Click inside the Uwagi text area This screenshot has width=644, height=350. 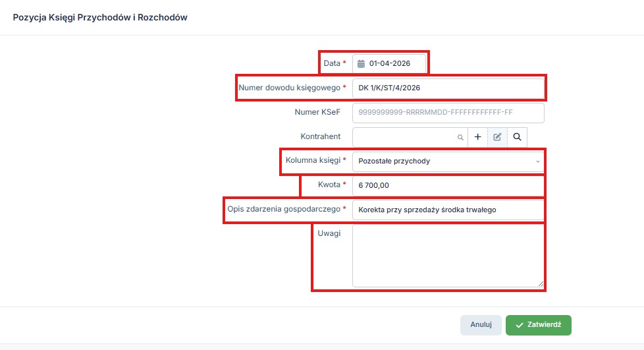[x=448, y=256]
